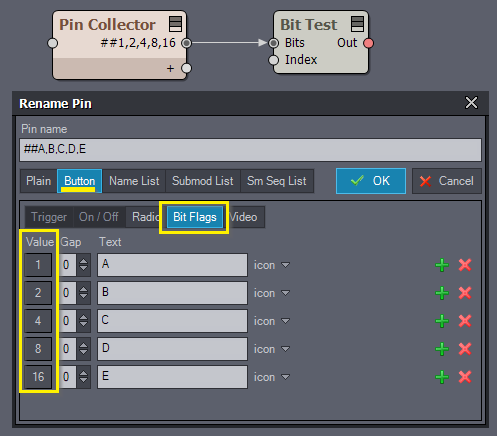Image resolution: width=497 pixels, height=436 pixels.
Task: Select the Trigger button type
Action: [x=49, y=217]
